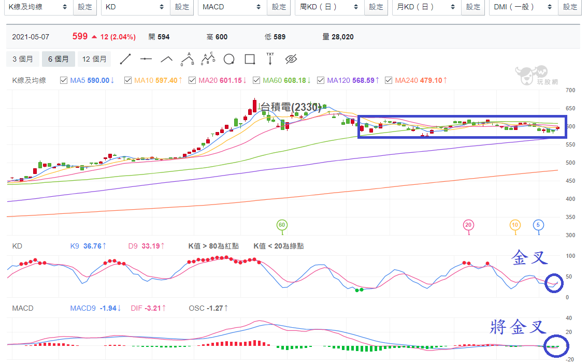Screen dimensions: 588x364
Task: Select the trend line drawing tool
Action: [x=125, y=59]
